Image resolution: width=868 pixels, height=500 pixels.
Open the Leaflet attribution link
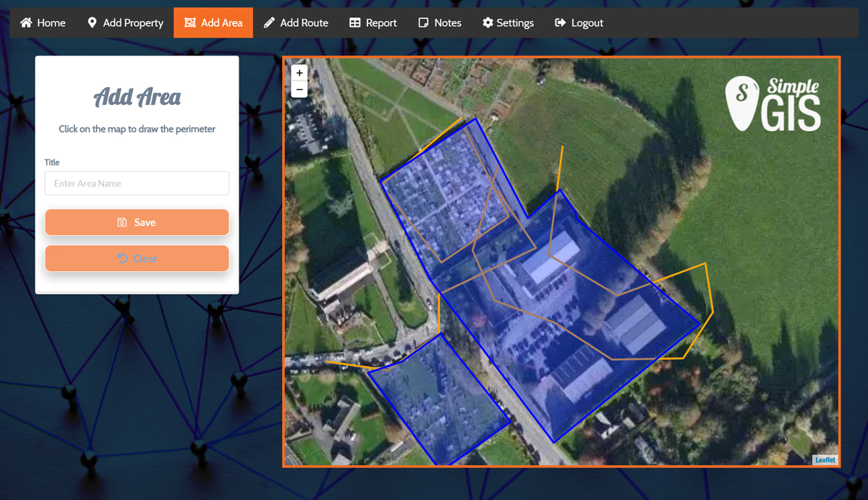coord(825,459)
